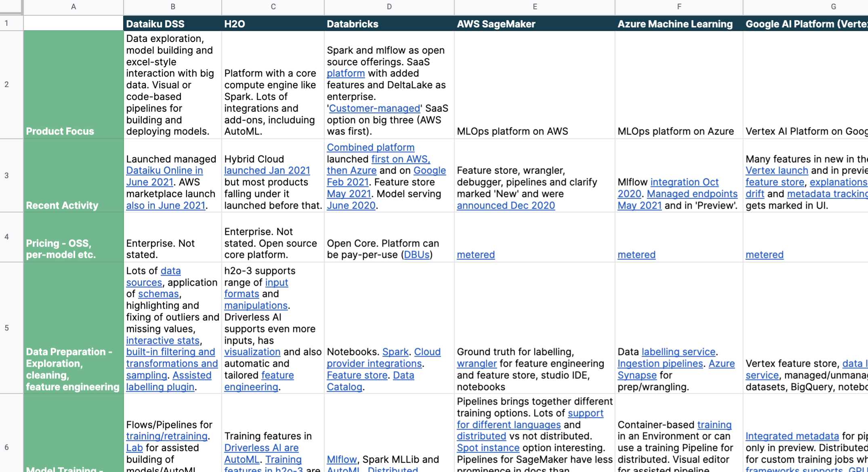868x472 pixels.
Task: Open 'metered' link in Azure Machine Learning column
Action: [x=636, y=255]
